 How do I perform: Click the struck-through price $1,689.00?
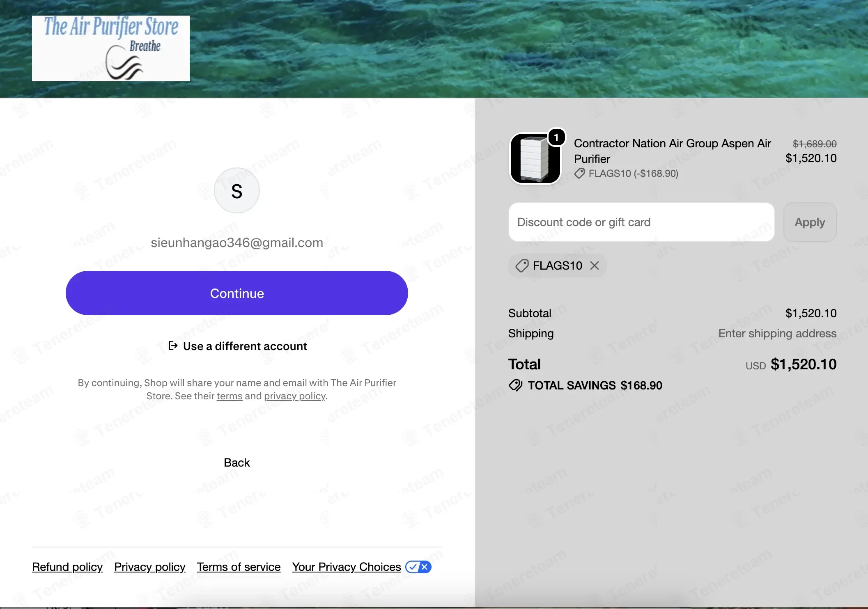[x=815, y=144]
